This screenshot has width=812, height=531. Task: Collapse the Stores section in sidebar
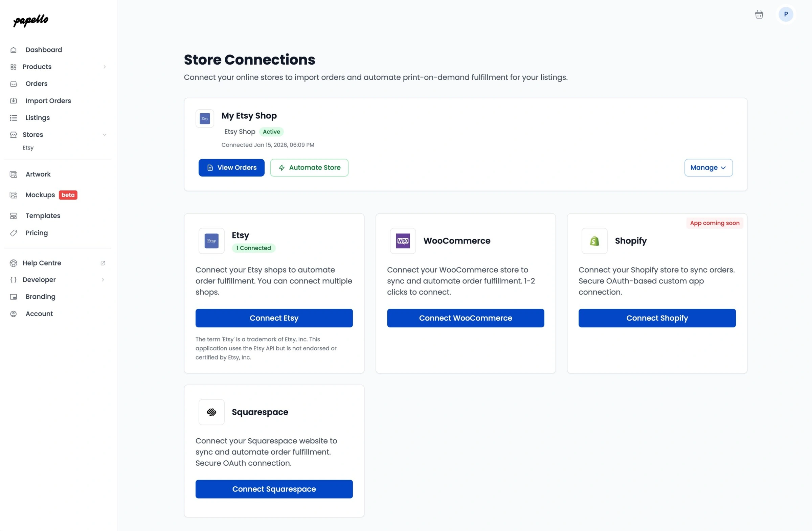[105, 134]
